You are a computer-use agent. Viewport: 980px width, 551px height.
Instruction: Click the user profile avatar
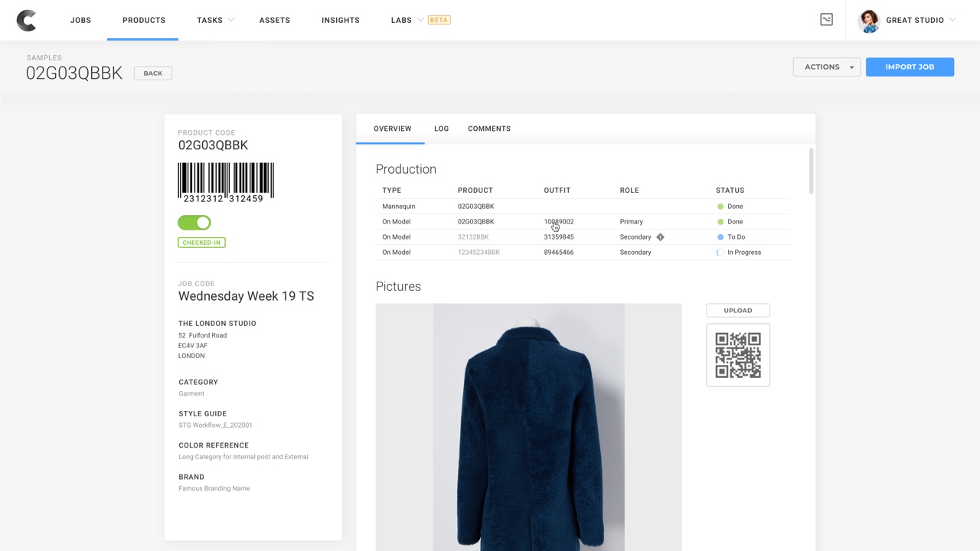(869, 21)
